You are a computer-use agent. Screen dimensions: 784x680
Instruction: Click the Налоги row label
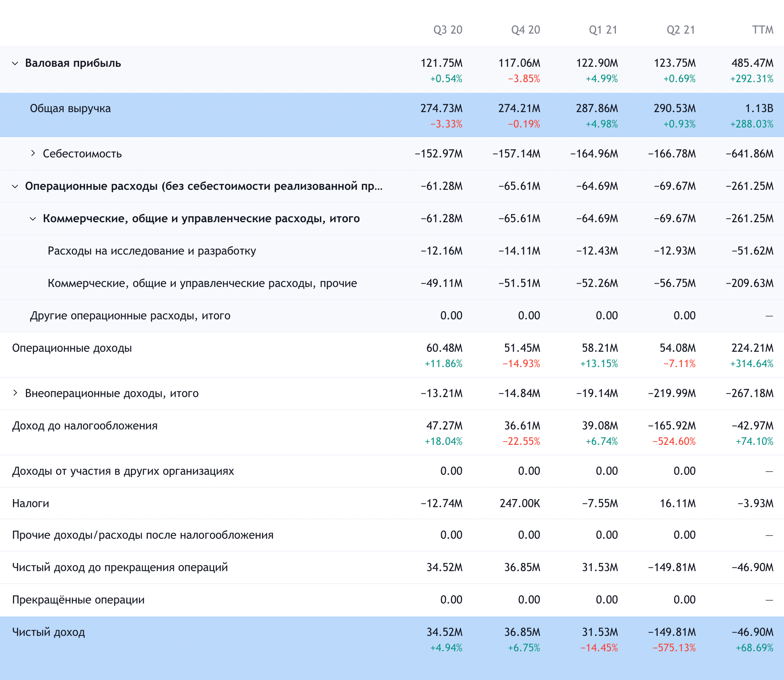point(31,504)
